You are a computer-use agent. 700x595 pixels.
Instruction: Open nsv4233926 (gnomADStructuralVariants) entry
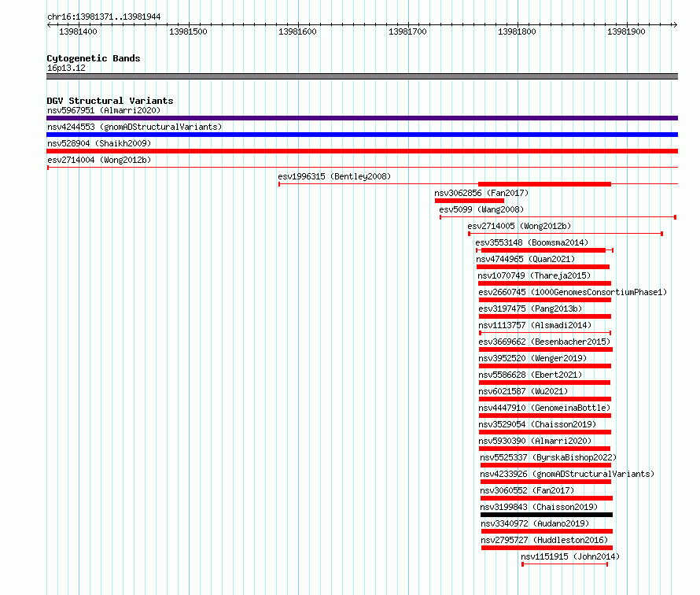coord(567,474)
